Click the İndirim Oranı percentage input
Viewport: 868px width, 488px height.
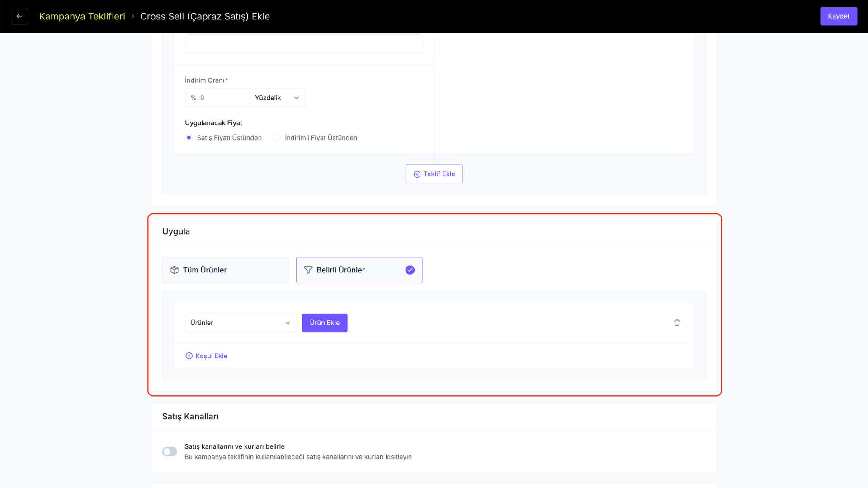pyautogui.click(x=217, y=98)
